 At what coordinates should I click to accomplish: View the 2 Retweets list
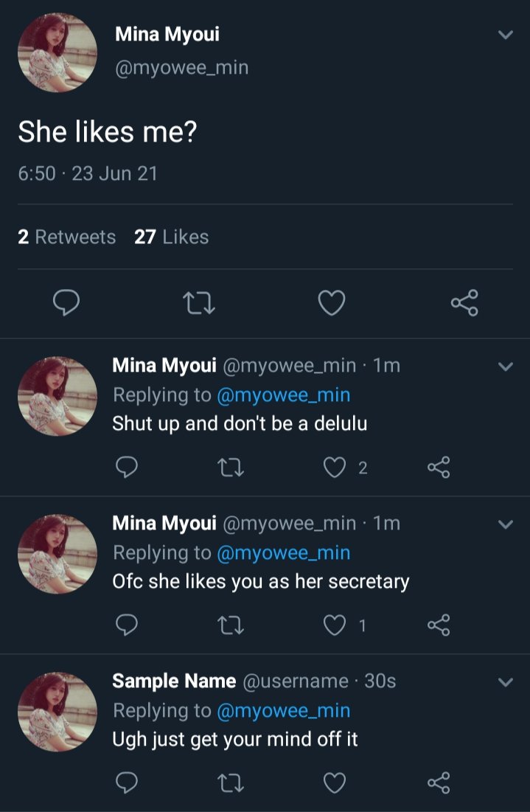point(67,237)
